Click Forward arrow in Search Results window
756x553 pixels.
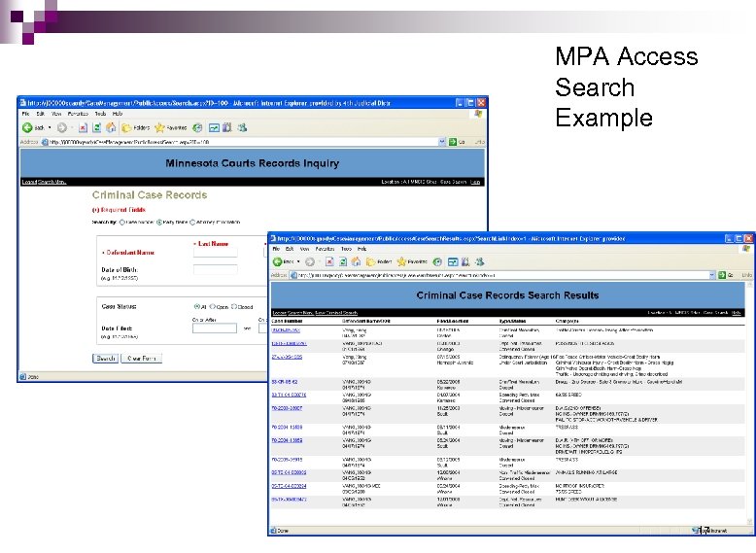[x=310, y=261]
